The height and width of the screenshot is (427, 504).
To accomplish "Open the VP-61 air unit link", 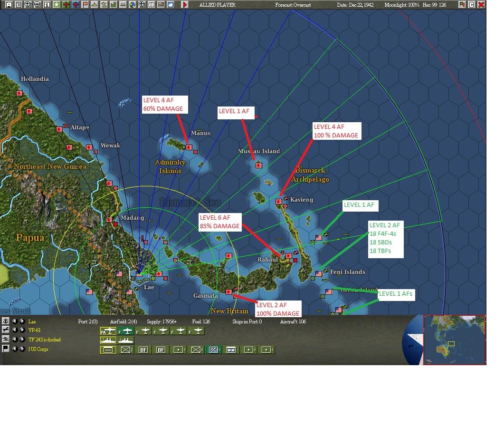I will 34,330.
